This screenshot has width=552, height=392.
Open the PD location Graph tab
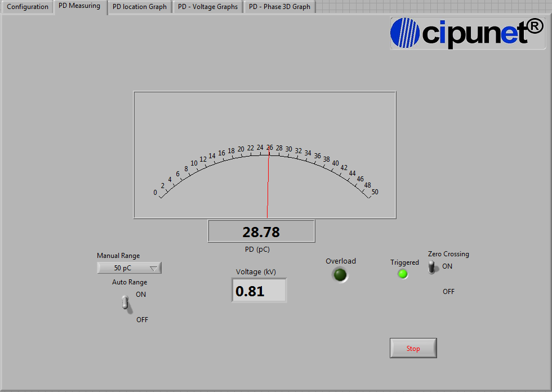point(139,7)
